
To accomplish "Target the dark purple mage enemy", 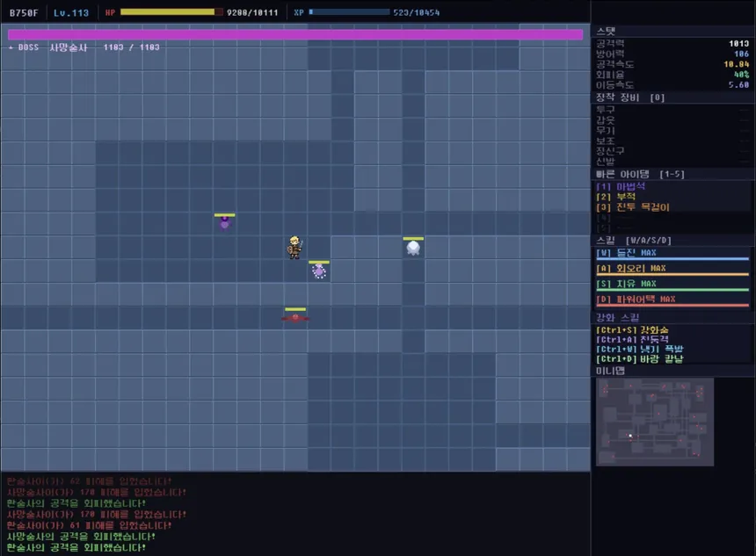I will click(x=225, y=222).
